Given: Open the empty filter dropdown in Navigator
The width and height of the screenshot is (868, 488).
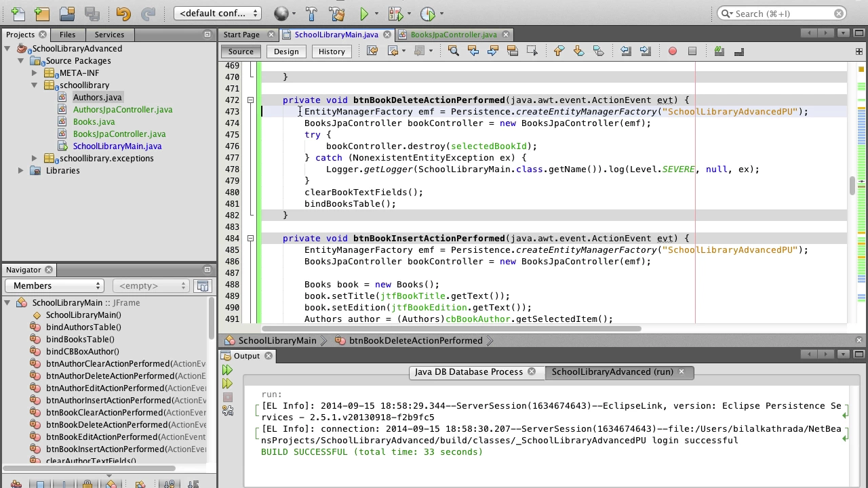Looking at the screenshot, I should click(x=151, y=286).
